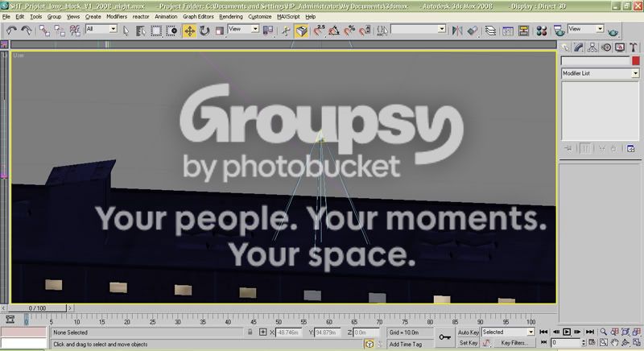This screenshot has width=644, height=351.
Task: Open the named selection sets dropdown
Action: click(418, 29)
